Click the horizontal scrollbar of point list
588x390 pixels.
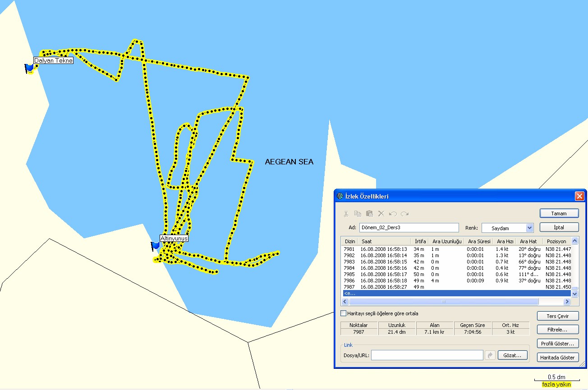click(x=443, y=301)
